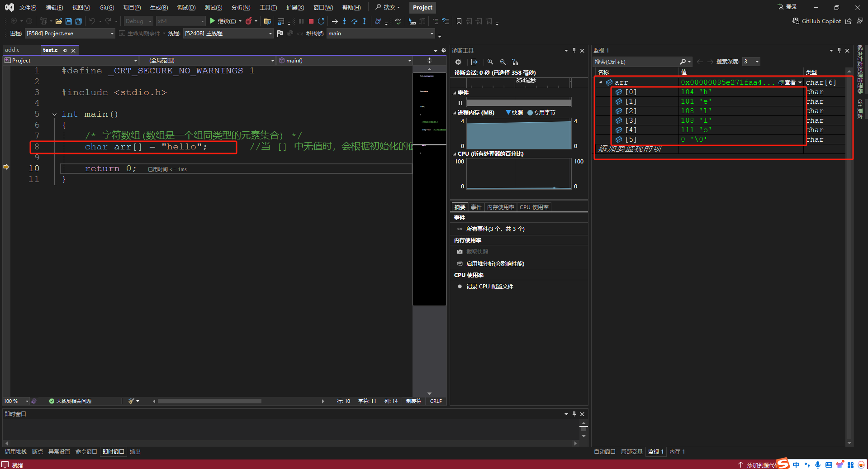Collapse the arr variable tree node
The width and height of the screenshot is (868, 469).
600,82
